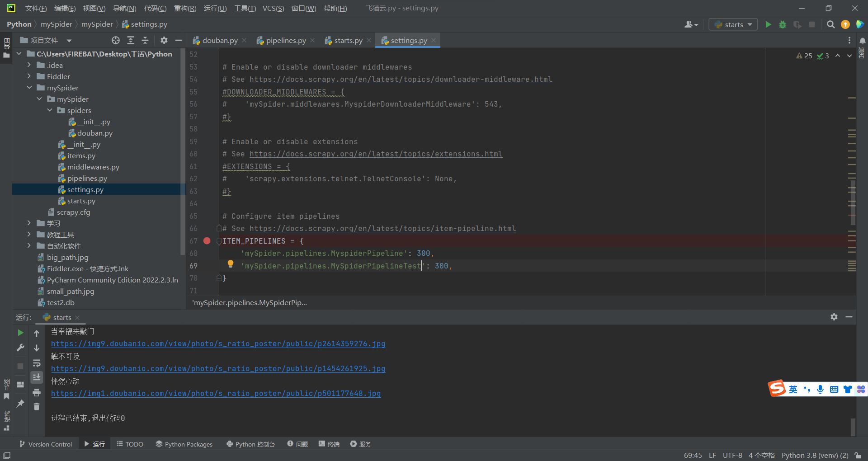
Task: Open run panel settings gear
Action: pyautogui.click(x=834, y=317)
